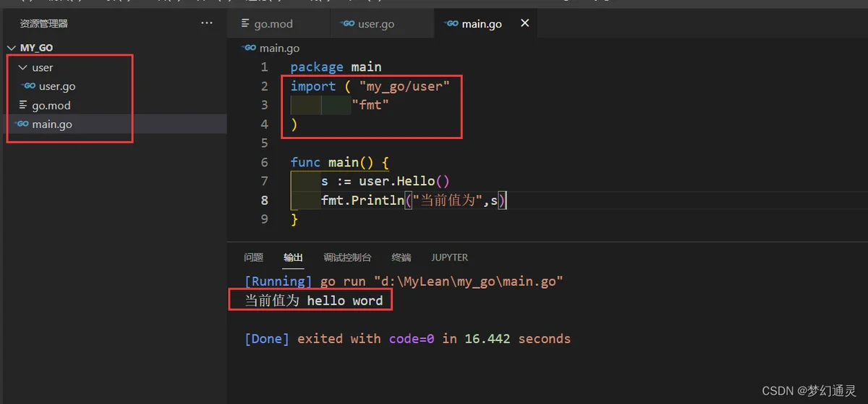This screenshot has height=404, width=868.
Task: Open the 问题 panel tab
Action: tap(253, 257)
